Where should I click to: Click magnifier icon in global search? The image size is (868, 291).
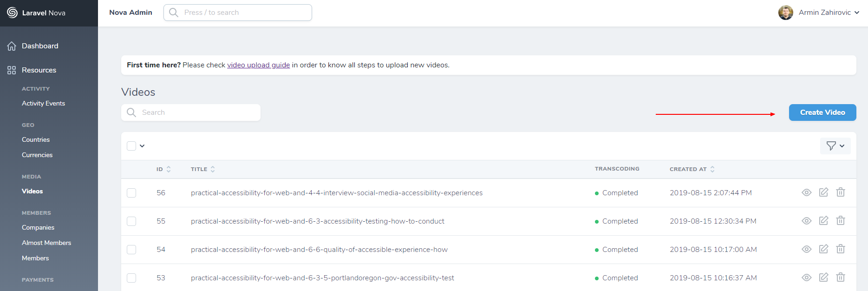click(174, 13)
